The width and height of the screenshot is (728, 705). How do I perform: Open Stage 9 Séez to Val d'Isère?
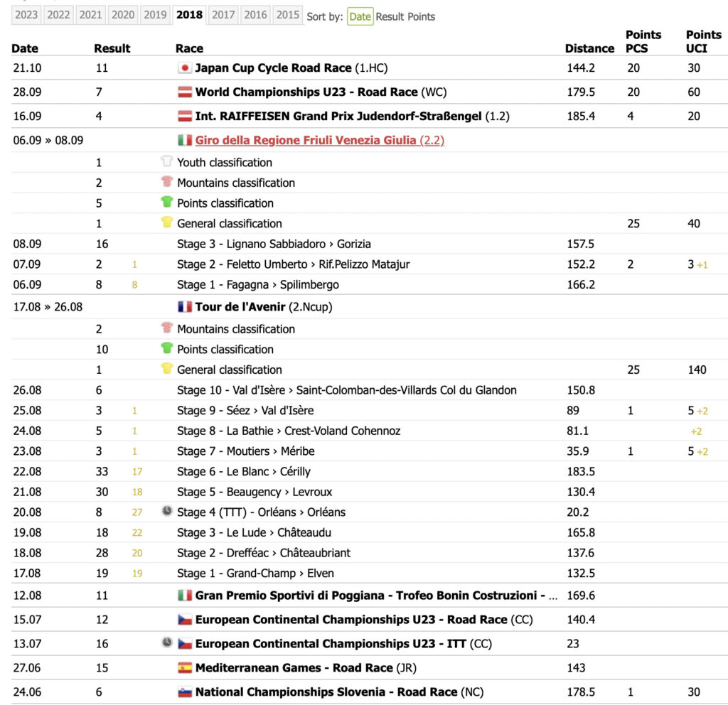245,411
